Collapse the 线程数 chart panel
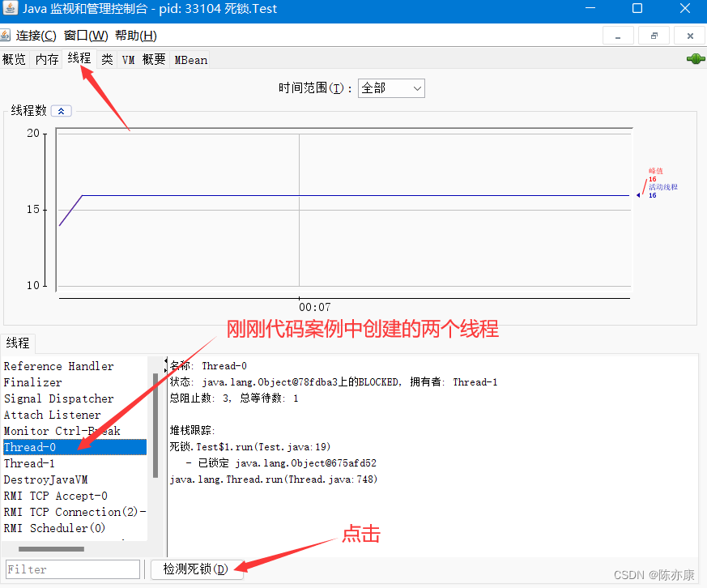The width and height of the screenshot is (707, 588). (62, 111)
